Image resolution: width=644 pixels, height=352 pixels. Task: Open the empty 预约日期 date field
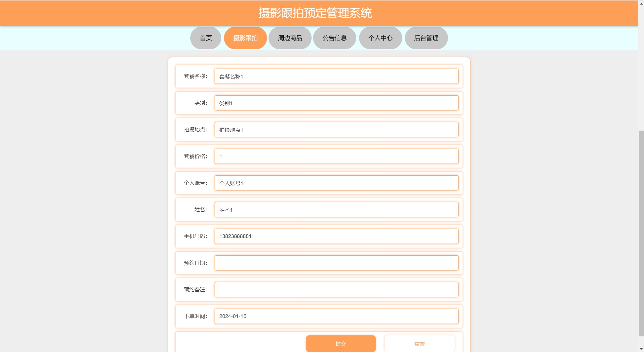click(x=336, y=263)
